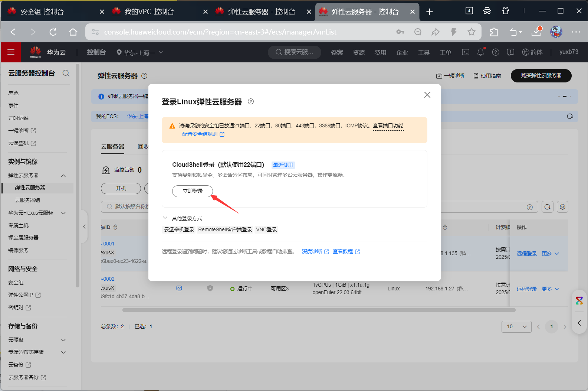This screenshot has height=391, width=588.
Task: Go to 总览 in sidebar
Action: pyautogui.click(x=13, y=93)
